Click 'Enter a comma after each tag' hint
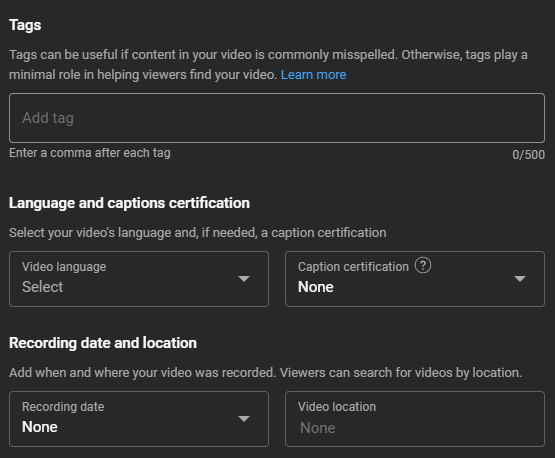 point(90,153)
